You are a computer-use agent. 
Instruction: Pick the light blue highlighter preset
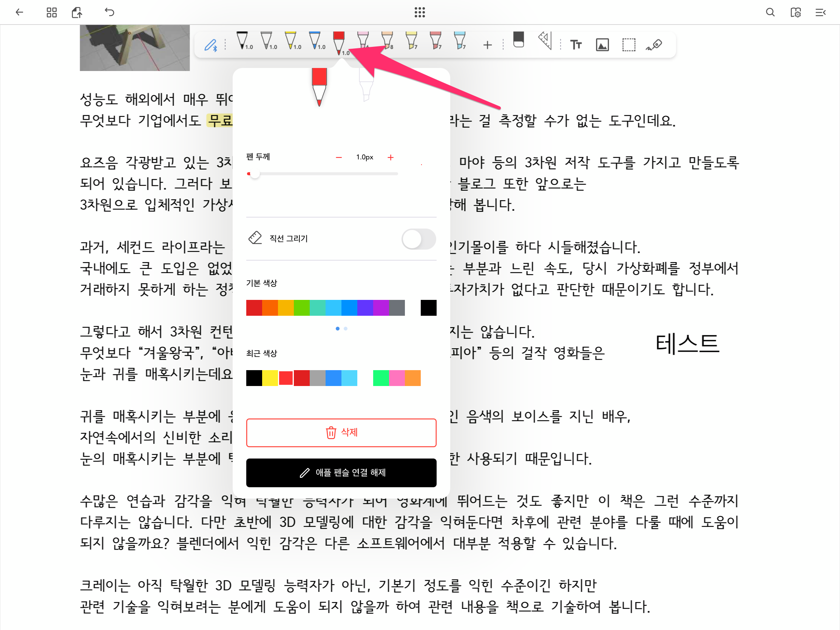point(460,41)
